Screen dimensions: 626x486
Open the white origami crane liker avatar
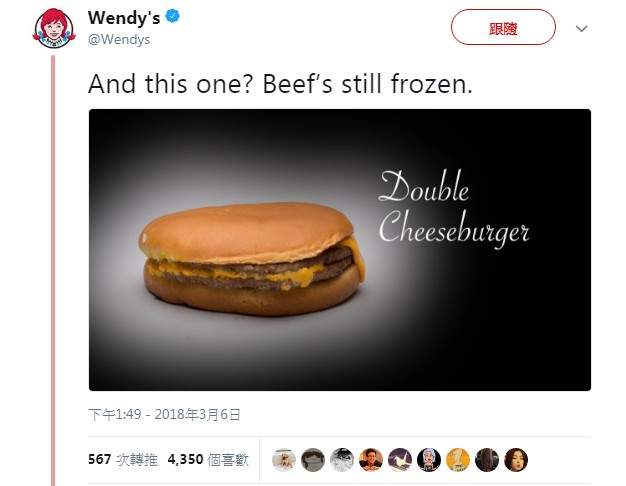point(400,460)
